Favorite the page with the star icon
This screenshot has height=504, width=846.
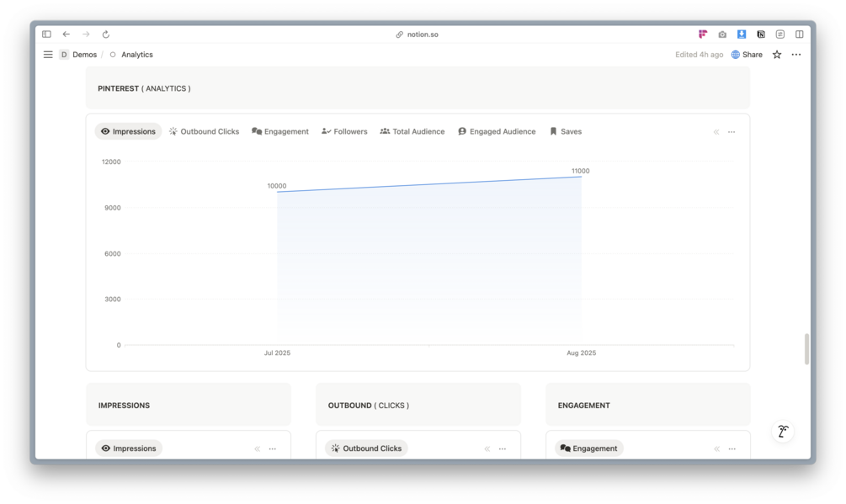click(777, 55)
